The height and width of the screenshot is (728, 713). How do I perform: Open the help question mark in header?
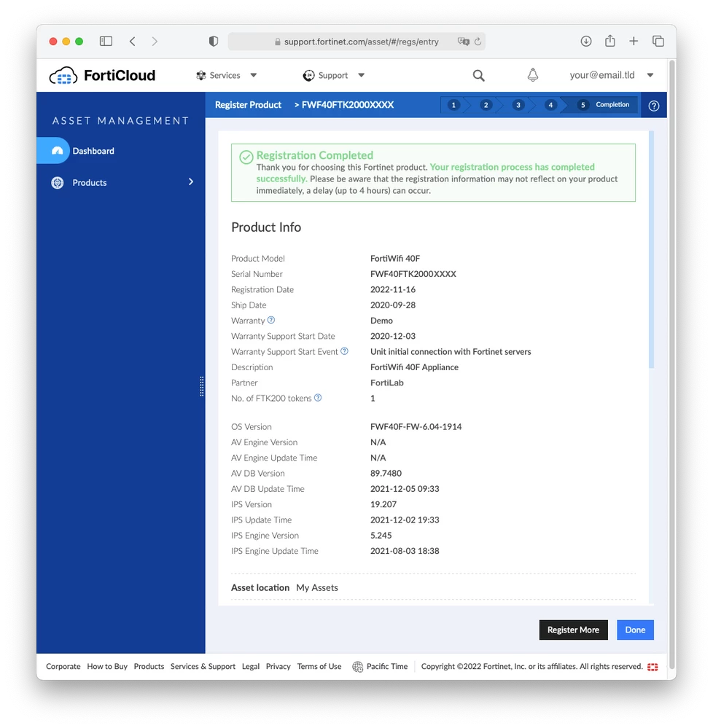653,106
